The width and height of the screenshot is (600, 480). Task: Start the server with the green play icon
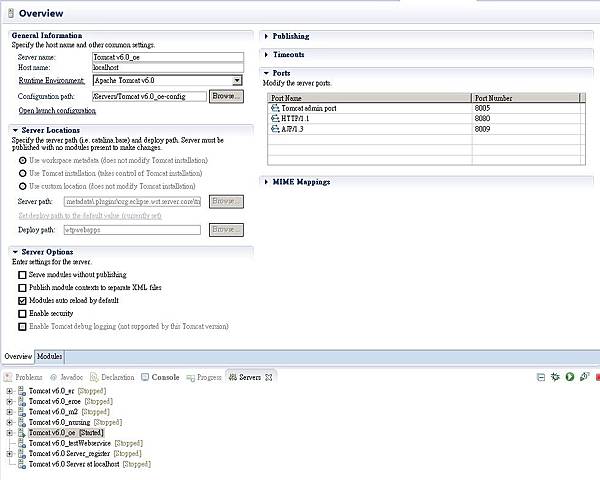click(570, 377)
